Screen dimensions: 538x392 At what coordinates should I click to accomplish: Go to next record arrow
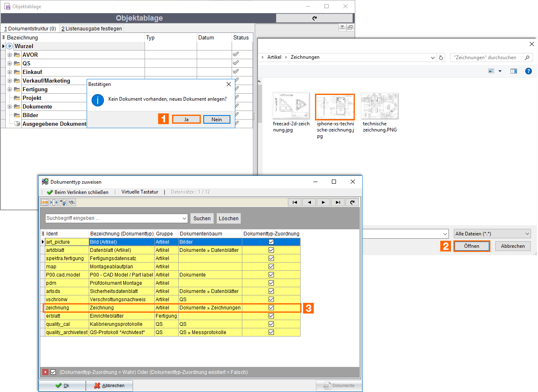(x=324, y=202)
